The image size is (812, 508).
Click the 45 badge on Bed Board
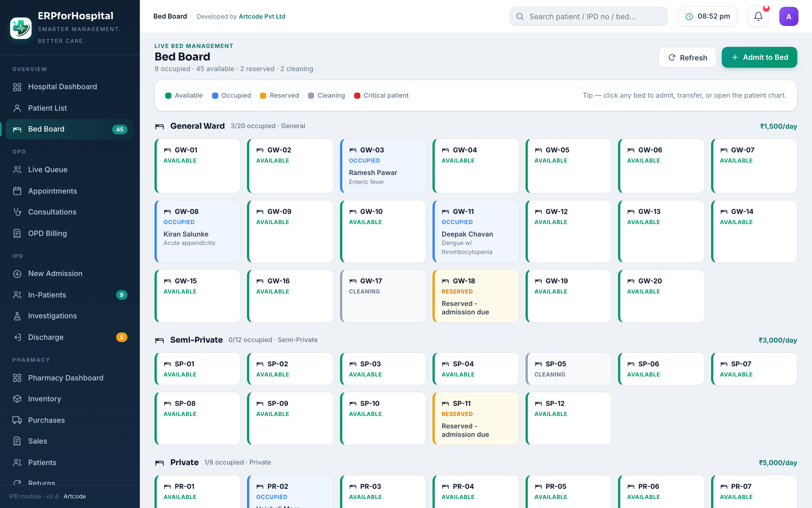coord(120,129)
